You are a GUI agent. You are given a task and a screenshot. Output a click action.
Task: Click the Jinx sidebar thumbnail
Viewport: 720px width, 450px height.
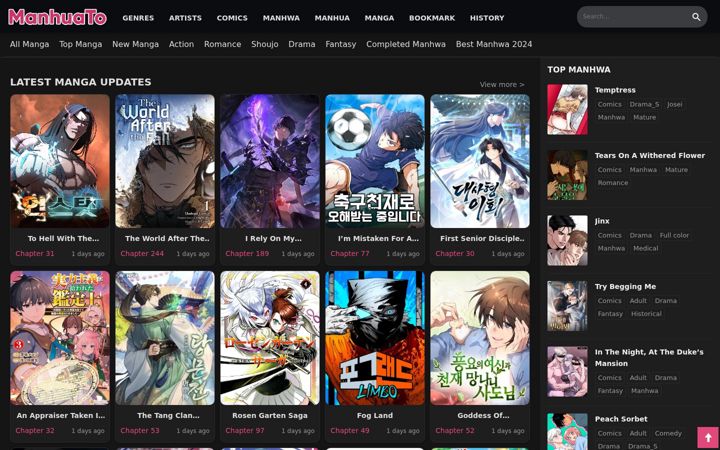pyautogui.click(x=567, y=240)
